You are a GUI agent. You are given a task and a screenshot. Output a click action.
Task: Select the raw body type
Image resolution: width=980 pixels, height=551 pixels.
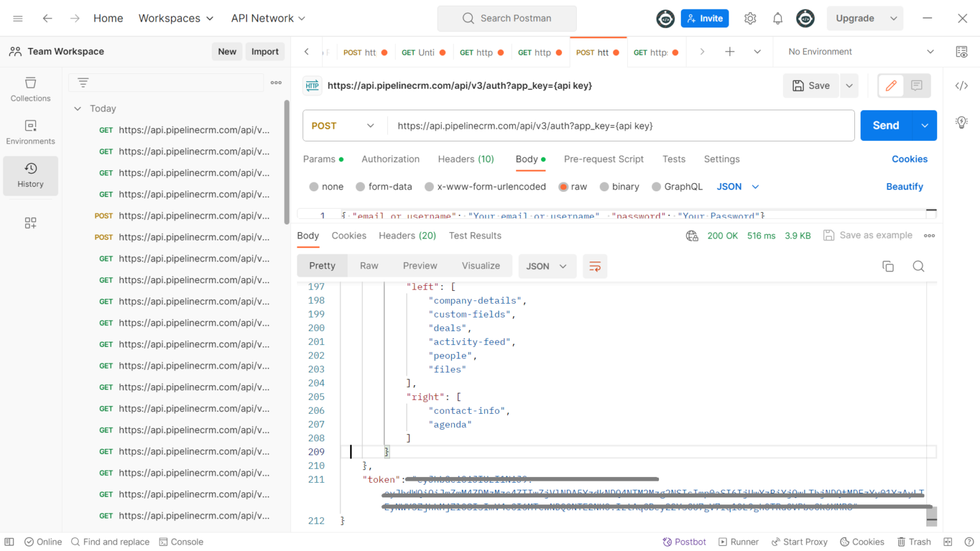click(563, 187)
